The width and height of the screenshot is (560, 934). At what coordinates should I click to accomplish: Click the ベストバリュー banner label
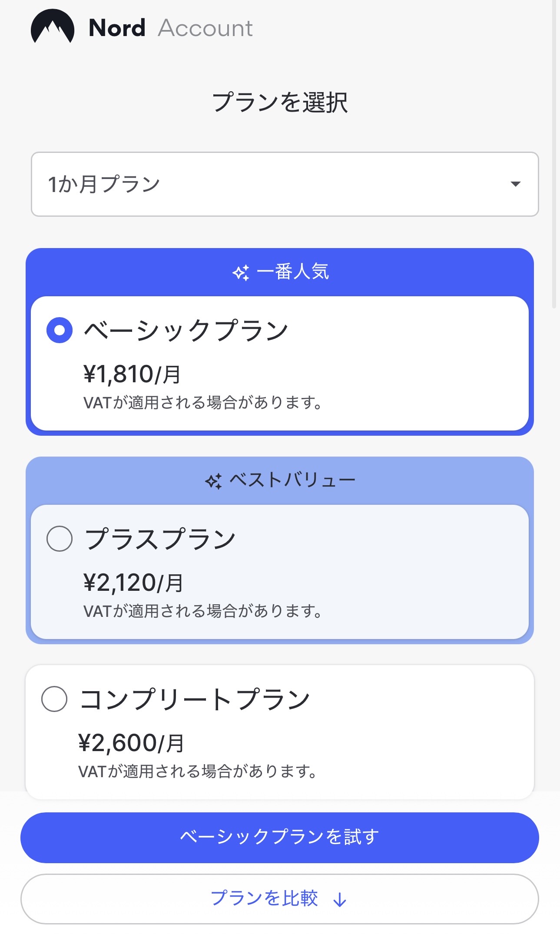coord(292,480)
